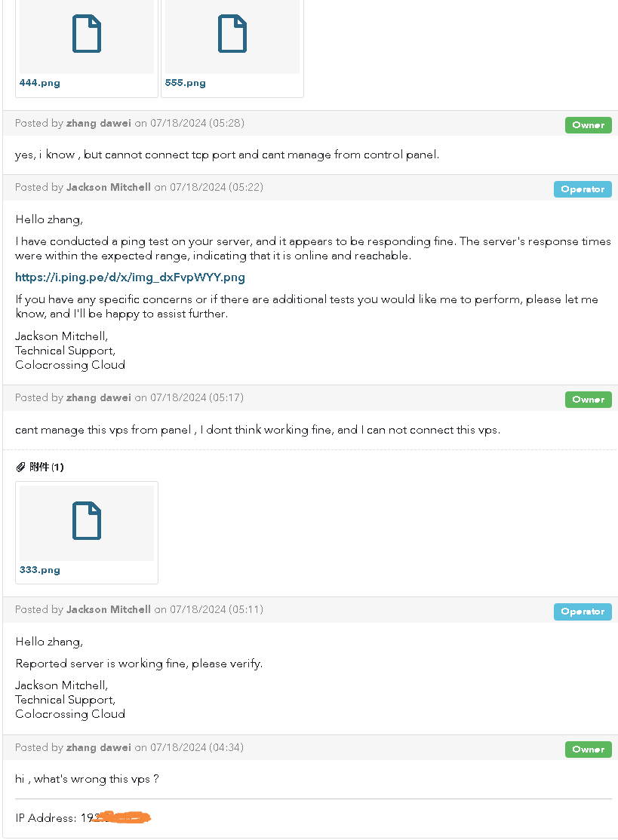Click the 444.png filename link

40,83
